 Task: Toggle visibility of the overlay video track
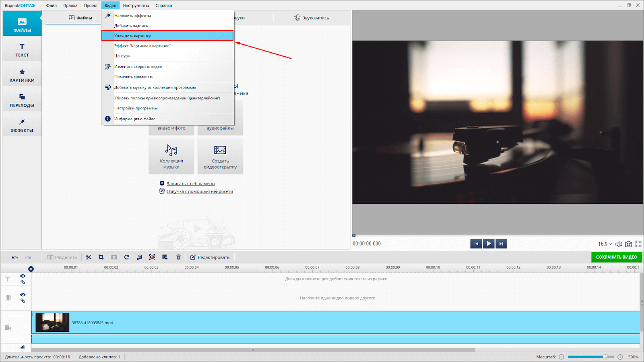(23, 295)
